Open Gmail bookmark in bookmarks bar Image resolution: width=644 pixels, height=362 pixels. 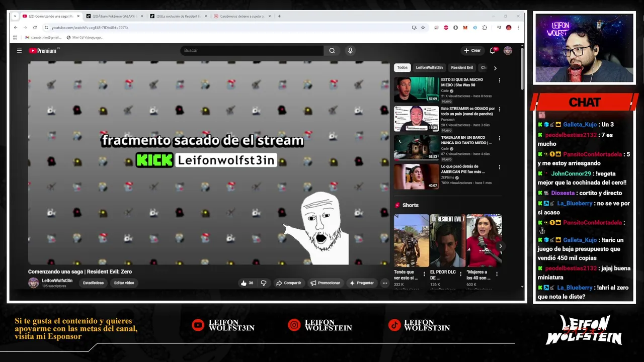pos(43,37)
